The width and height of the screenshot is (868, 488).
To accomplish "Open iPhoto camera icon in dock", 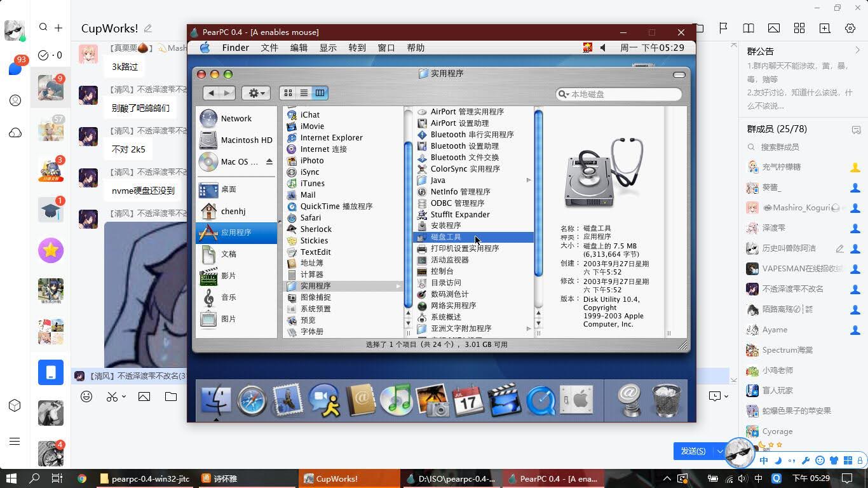I will (x=432, y=401).
